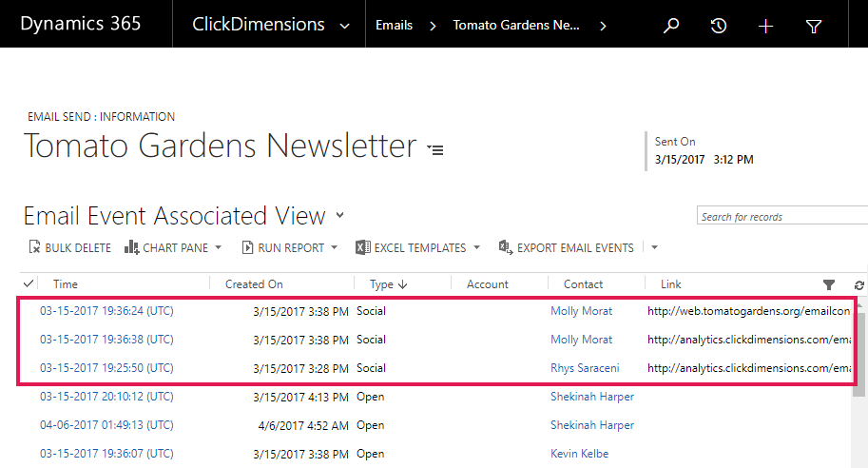
Task: Open the Run Report dropdown arrow
Action: (335, 247)
